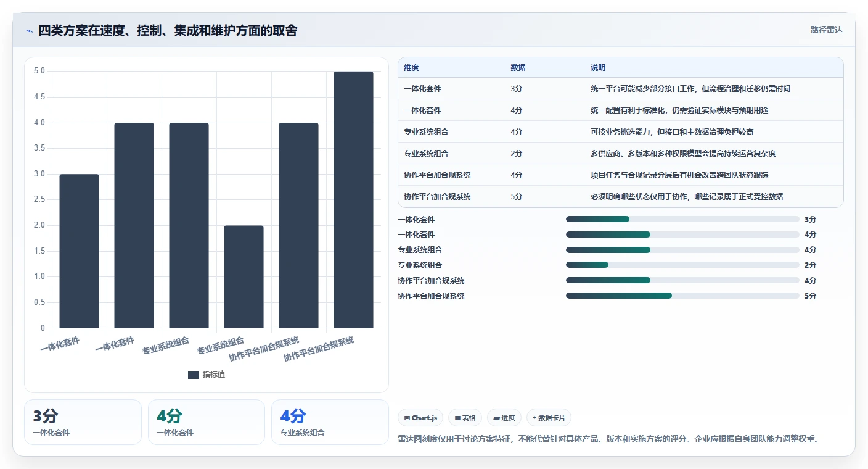Open the 4分 一体化套件 data card
The height and width of the screenshot is (469, 868).
click(207, 422)
